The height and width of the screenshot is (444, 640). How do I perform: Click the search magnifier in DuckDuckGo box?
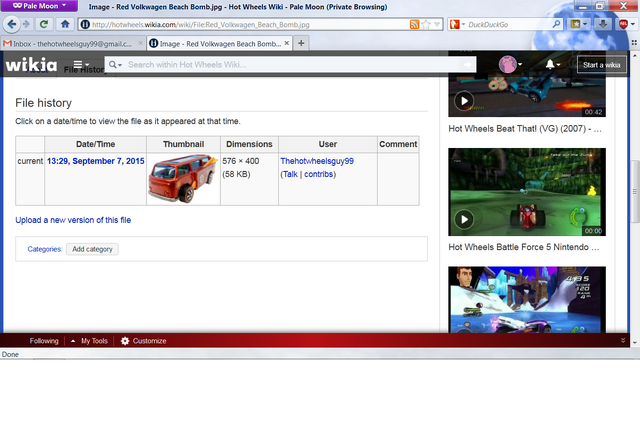(x=556, y=24)
